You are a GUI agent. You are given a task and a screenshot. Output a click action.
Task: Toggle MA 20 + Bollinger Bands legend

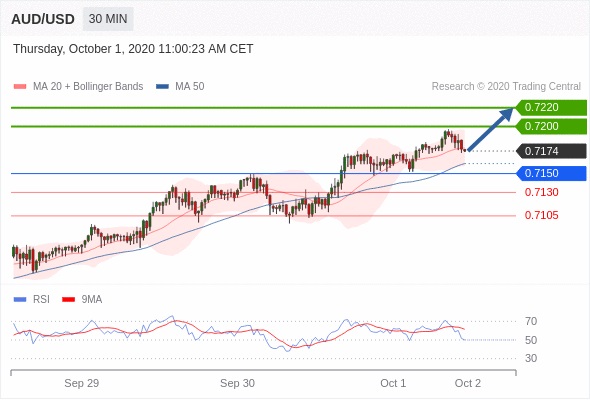78,87
